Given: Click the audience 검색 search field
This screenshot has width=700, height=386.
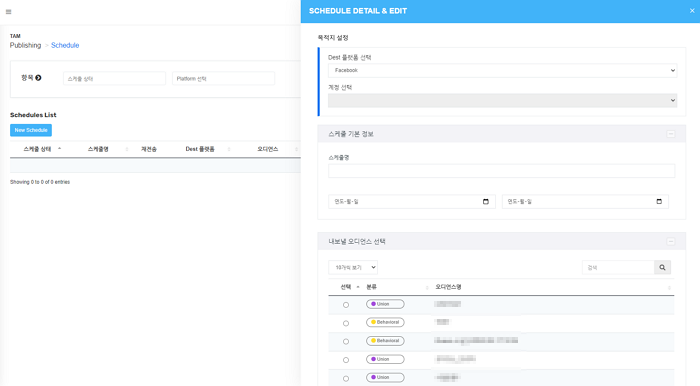Looking at the screenshot, I should [x=618, y=267].
